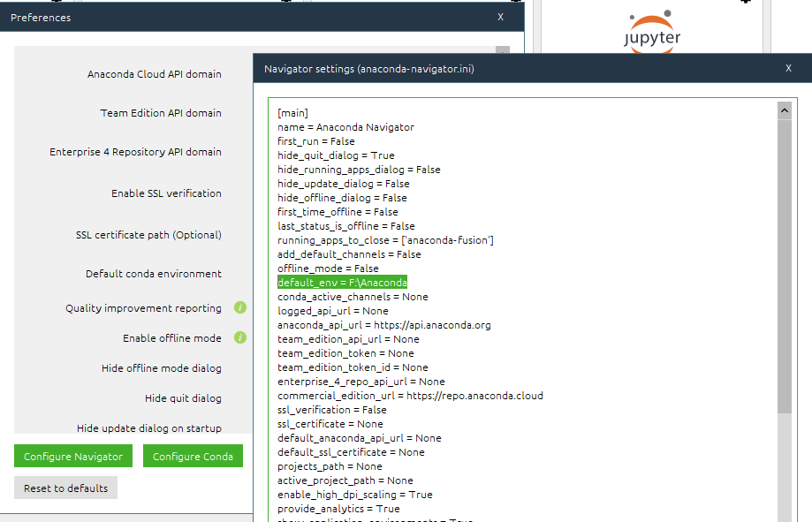Click the hide_running_apps_dialog = False line

point(359,170)
